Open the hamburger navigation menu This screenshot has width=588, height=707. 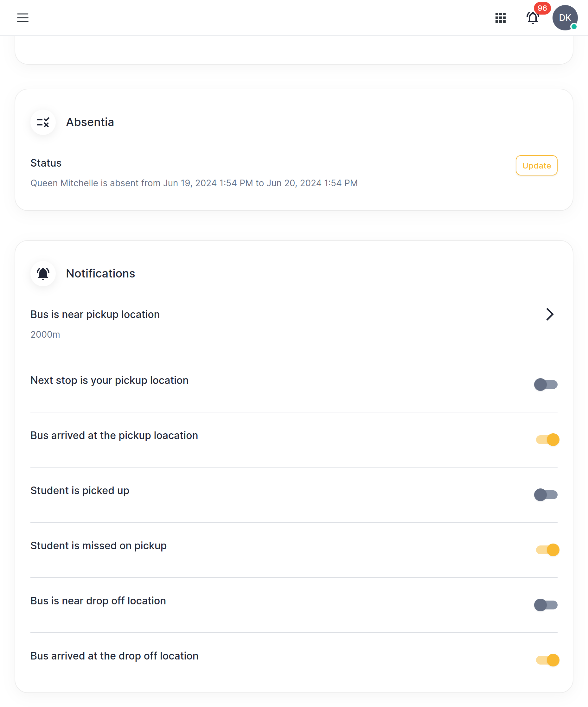coord(23,17)
